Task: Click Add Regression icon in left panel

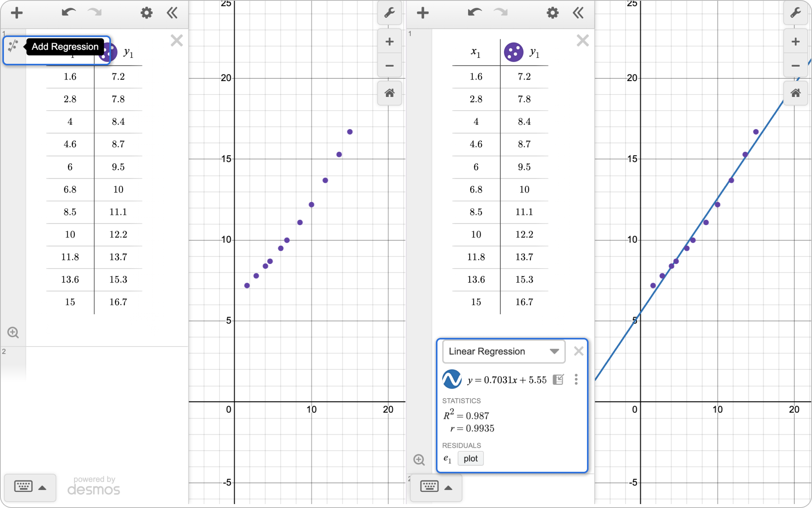Action: [13, 46]
